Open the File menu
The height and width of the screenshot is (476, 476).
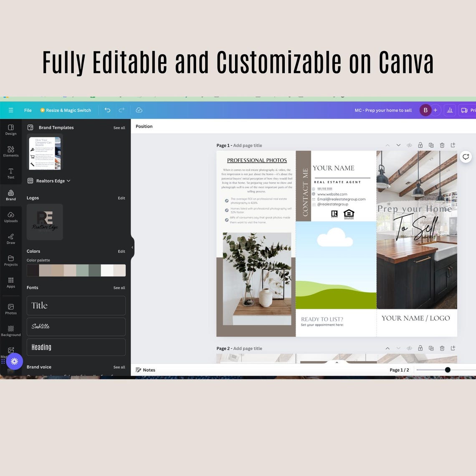click(x=28, y=110)
